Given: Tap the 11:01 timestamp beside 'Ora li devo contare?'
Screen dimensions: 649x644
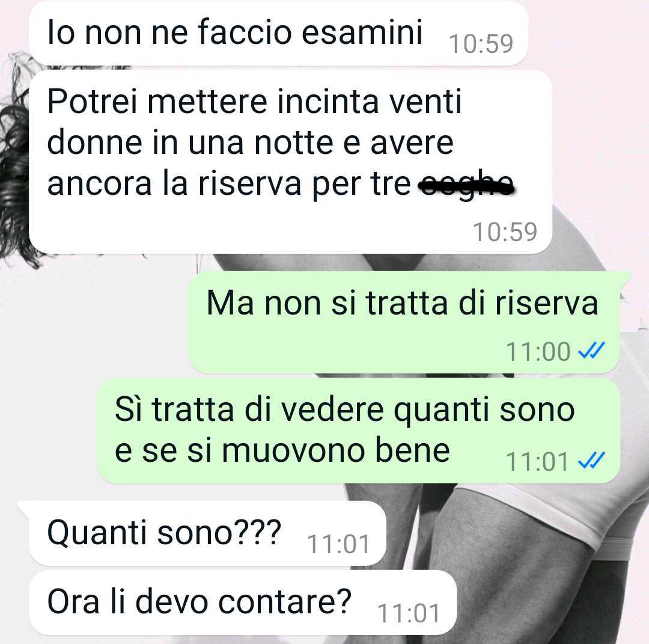Looking at the screenshot, I should (x=409, y=613).
